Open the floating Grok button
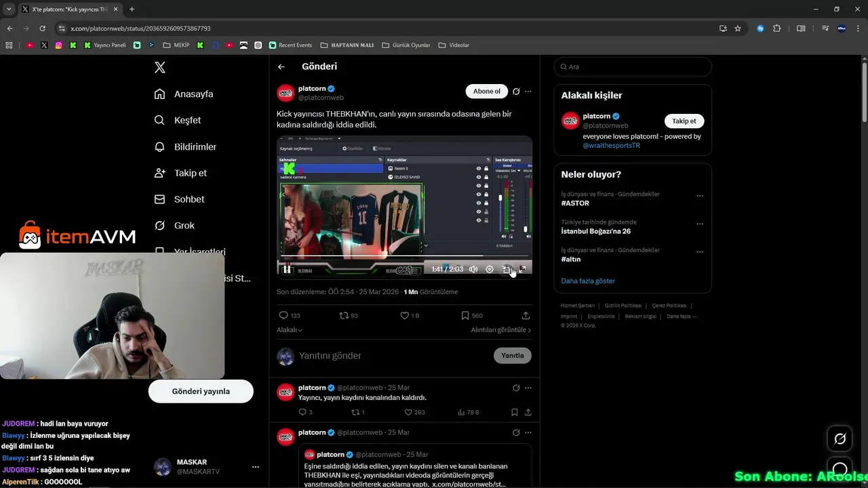 point(840,439)
